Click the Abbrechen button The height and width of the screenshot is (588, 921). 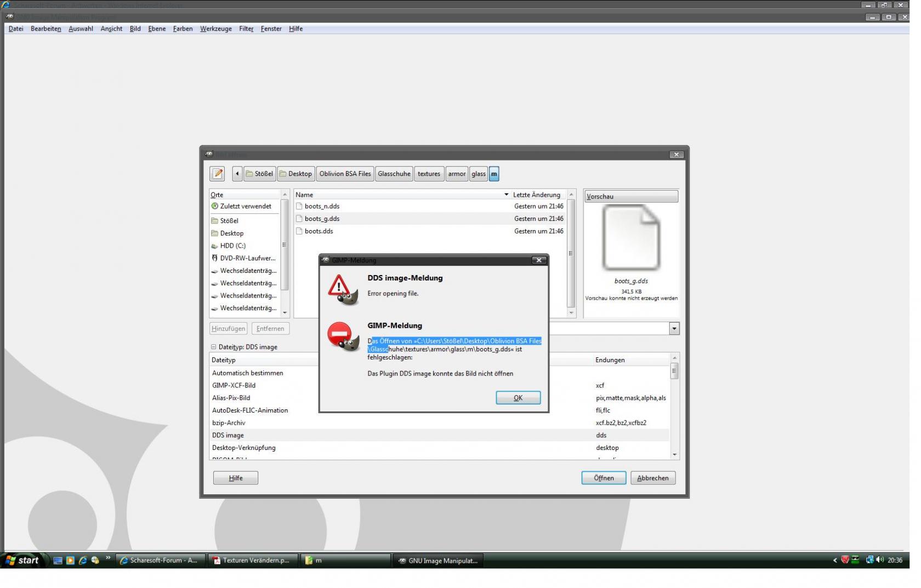[652, 478]
